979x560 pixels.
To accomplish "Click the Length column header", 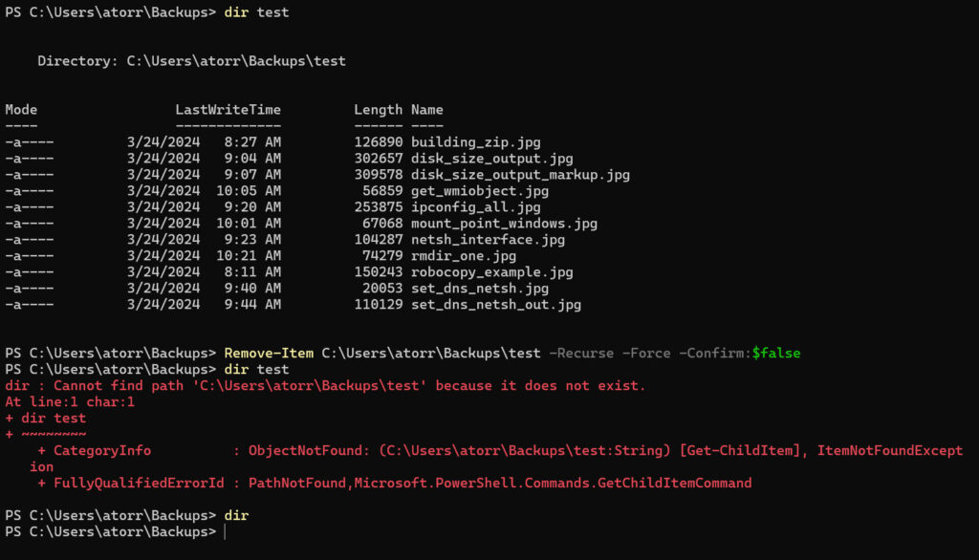I will tap(378, 110).
